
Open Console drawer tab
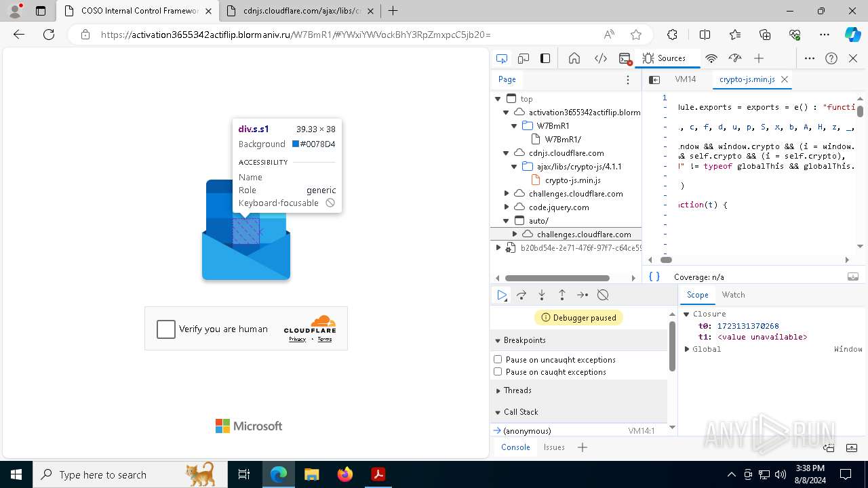tap(515, 447)
